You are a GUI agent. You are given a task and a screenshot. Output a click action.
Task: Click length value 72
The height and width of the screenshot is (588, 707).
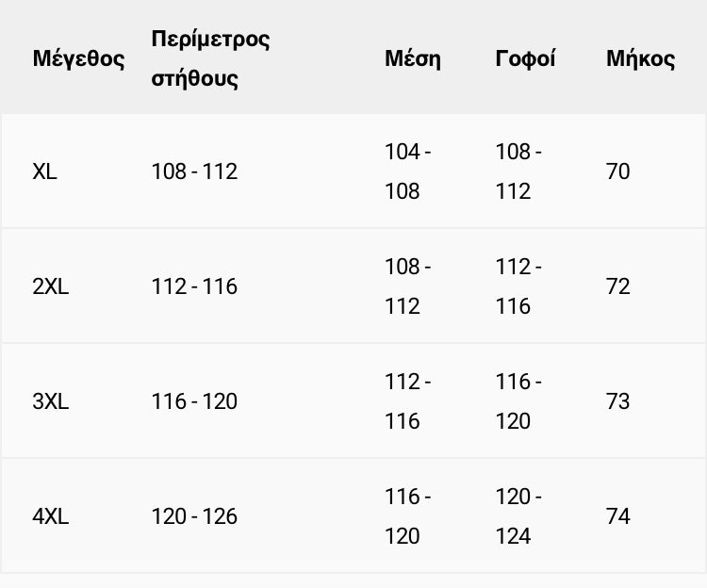click(617, 286)
